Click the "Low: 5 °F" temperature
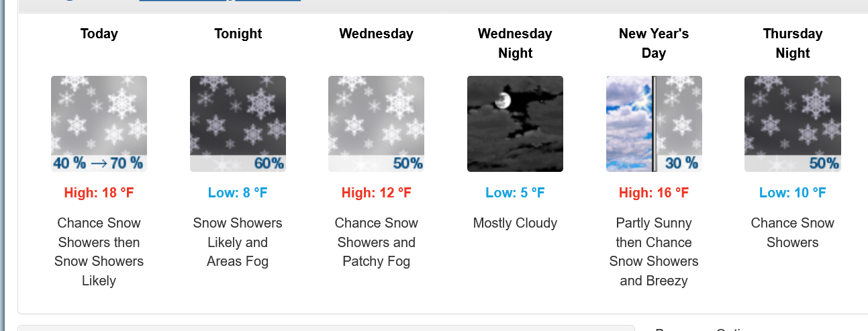868x331 pixels. coord(515,193)
